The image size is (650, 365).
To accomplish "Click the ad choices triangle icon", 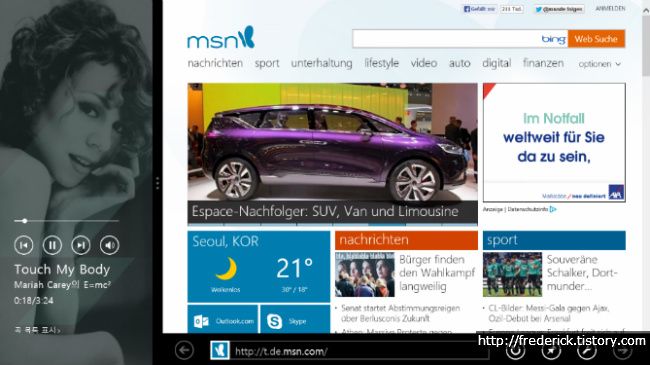I will (x=553, y=209).
